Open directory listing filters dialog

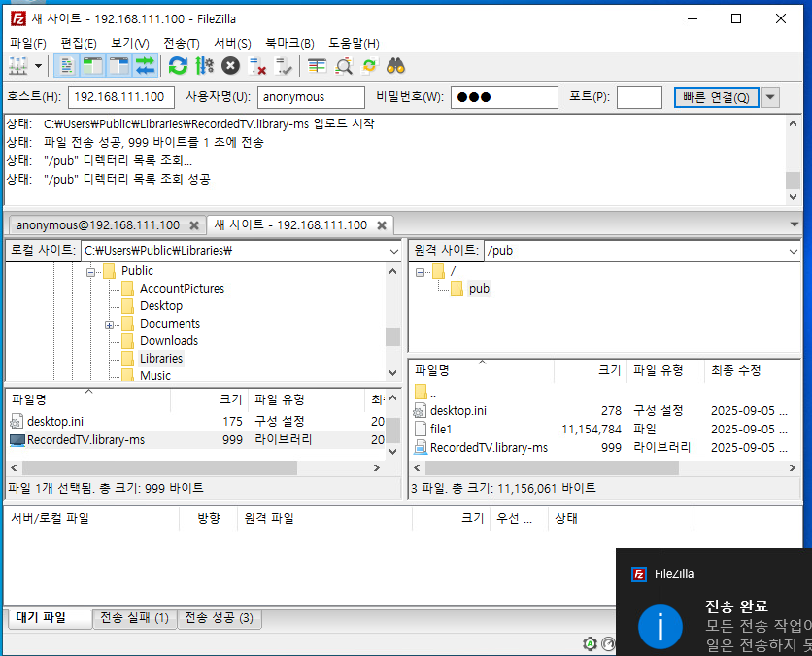(x=317, y=66)
